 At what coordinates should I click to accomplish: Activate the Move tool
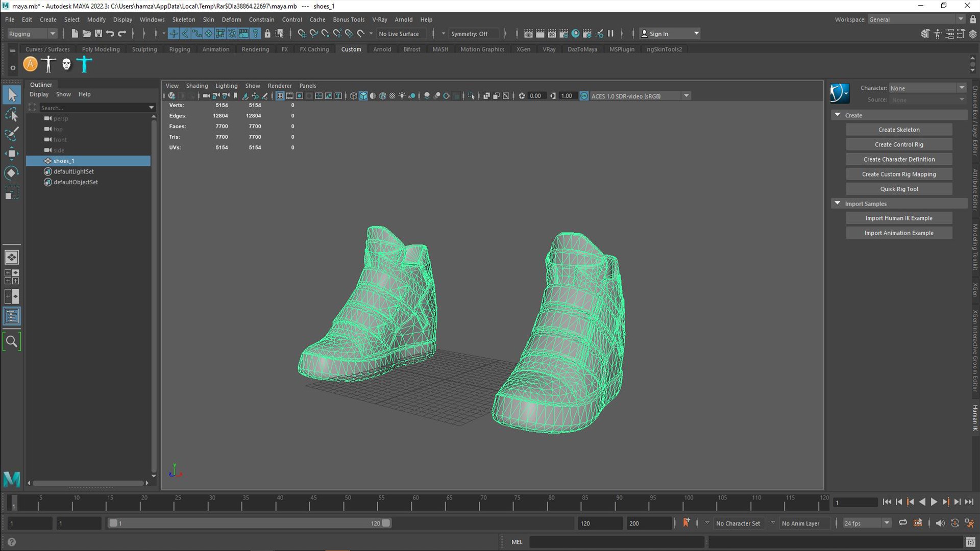point(12,153)
